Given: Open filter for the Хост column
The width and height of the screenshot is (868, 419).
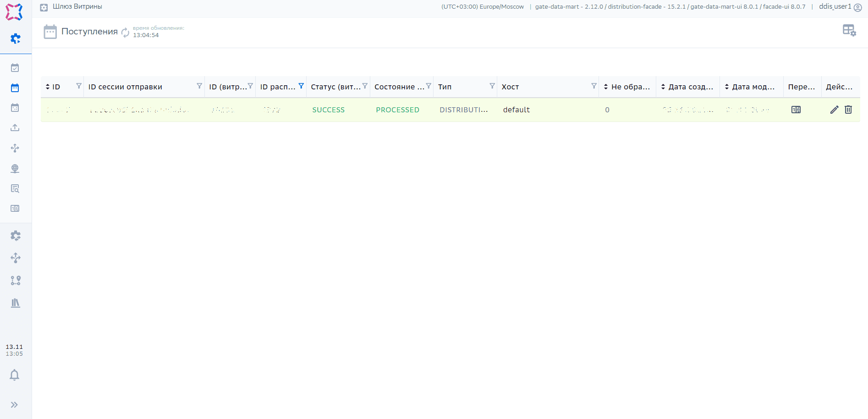Looking at the screenshot, I should coord(594,86).
